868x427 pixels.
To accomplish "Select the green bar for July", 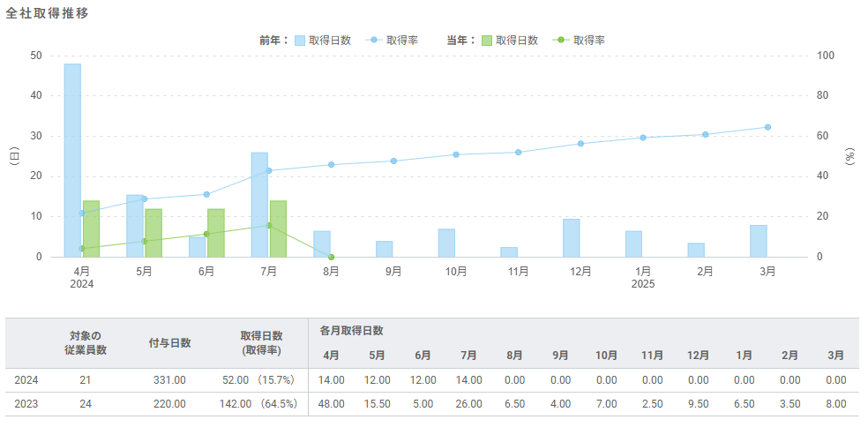I will coord(279,228).
